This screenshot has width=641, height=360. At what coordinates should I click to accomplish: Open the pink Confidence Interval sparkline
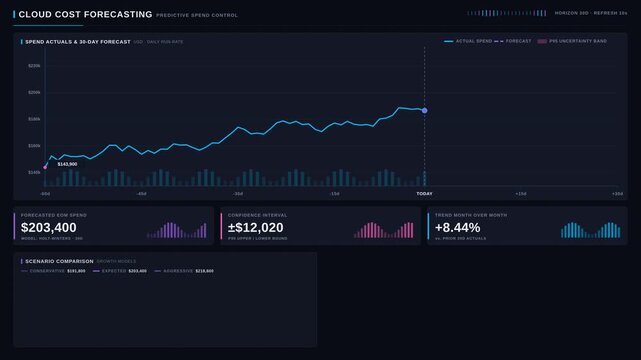(x=383, y=230)
